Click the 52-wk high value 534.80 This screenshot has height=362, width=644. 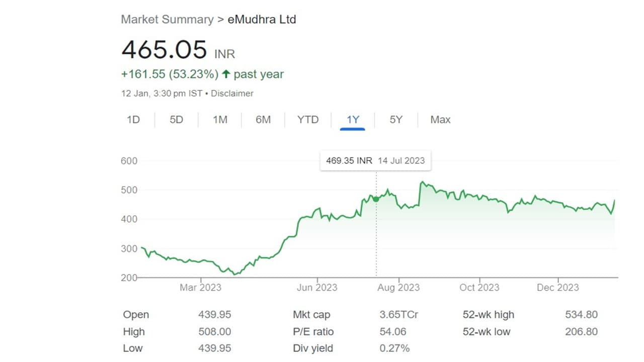(581, 315)
